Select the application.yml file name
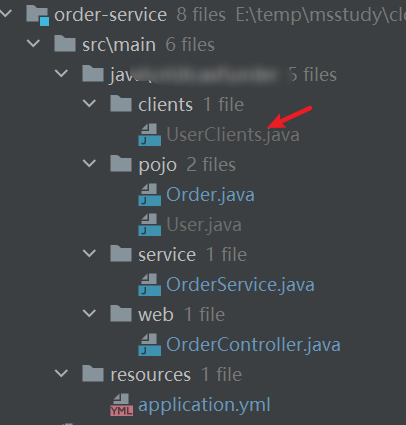This screenshot has width=406, height=425. (x=204, y=405)
